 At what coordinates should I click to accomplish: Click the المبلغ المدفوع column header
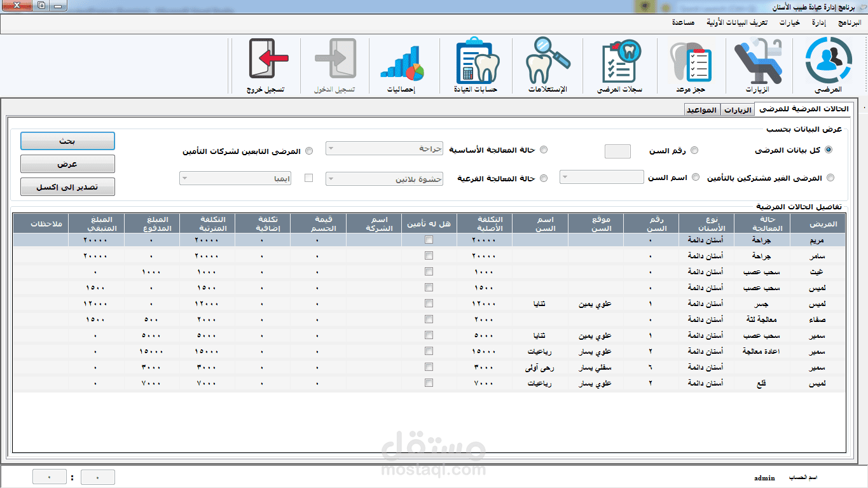(152, 223)
